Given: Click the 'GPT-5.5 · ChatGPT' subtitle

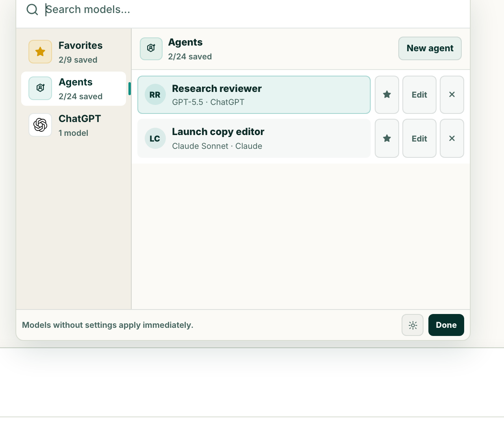Looking at the screenshot, I should coord(208,102).
